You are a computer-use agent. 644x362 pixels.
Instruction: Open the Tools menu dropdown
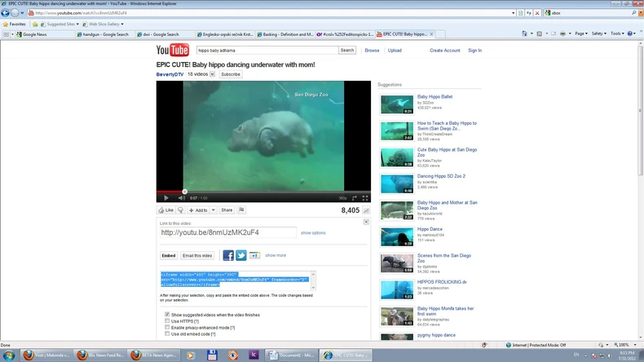(617, 33)
